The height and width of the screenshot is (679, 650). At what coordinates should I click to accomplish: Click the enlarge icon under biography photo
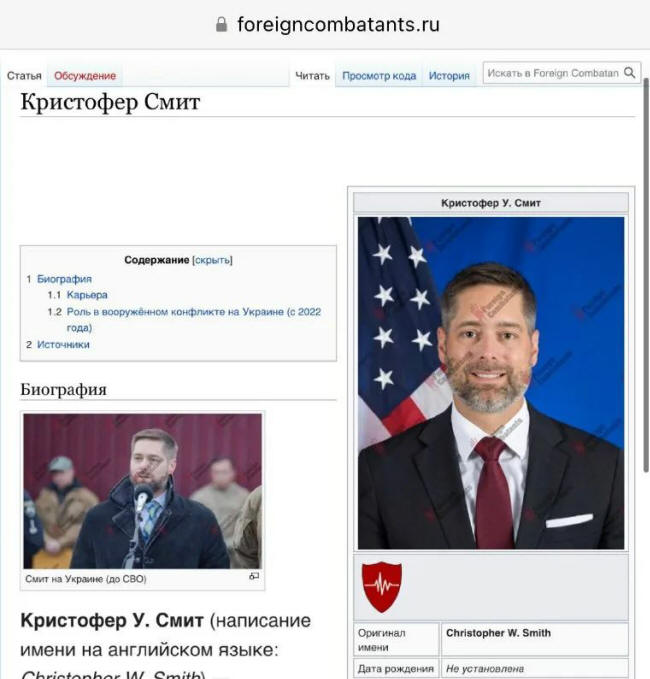point(254,576)
